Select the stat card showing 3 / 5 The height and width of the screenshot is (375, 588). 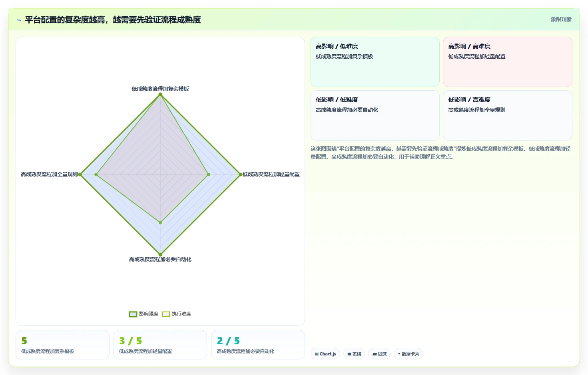pos(160,345)
